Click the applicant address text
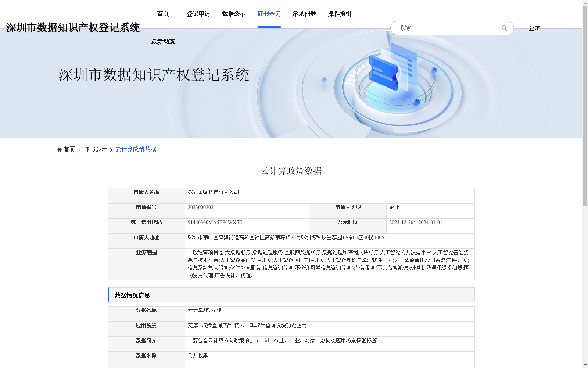The height and width of the screenshot is (368, 588). tap(286, 237)
